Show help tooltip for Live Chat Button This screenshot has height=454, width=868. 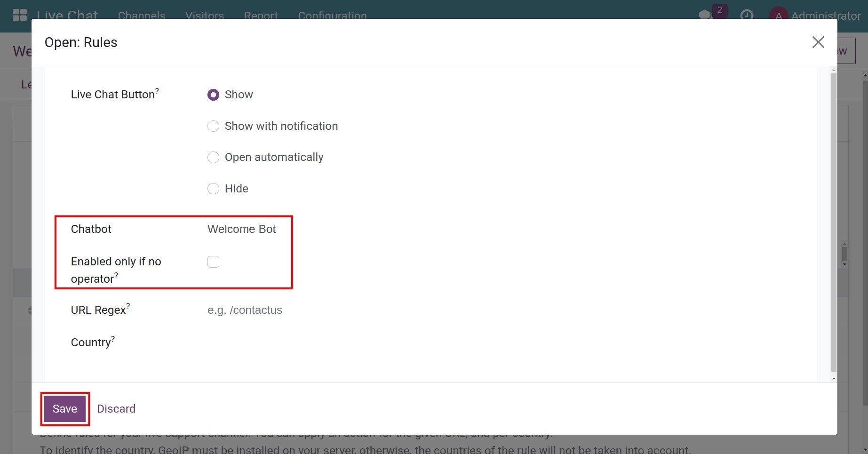[157, 90]
